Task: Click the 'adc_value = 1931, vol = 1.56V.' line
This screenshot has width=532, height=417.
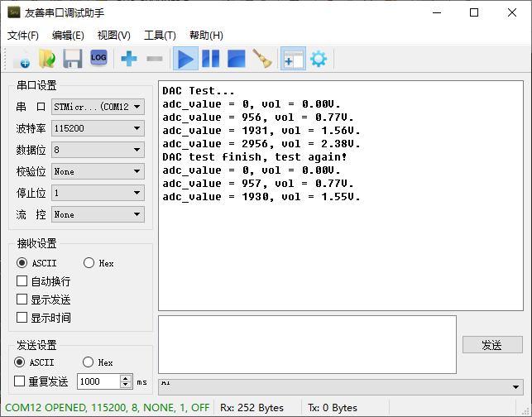Action: click(261, 130)
